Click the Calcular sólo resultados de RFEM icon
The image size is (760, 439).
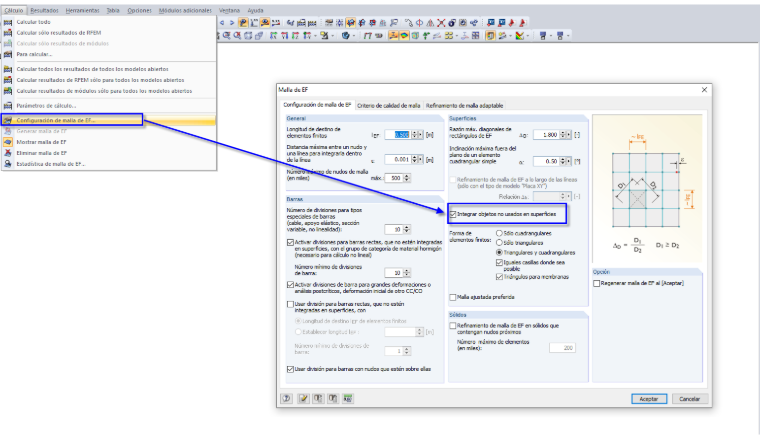point(8,33)
